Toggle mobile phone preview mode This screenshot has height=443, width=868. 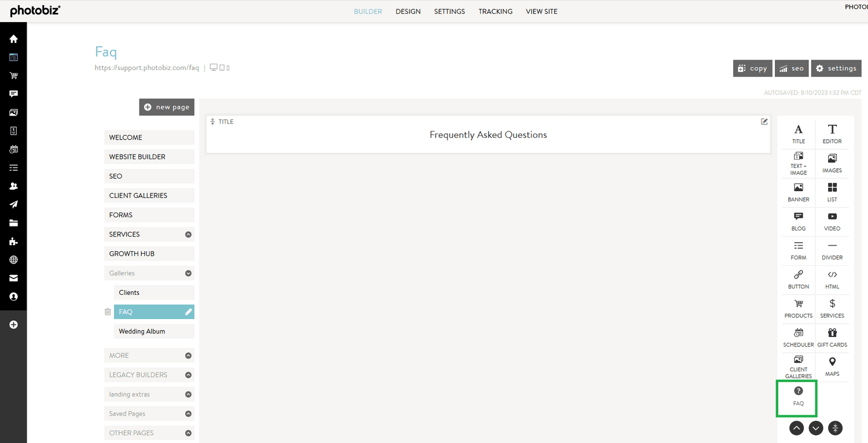coord(227,67)
